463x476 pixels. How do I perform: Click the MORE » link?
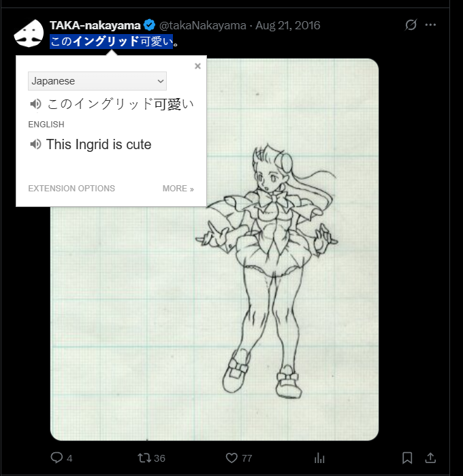click(x=178, y=189)
